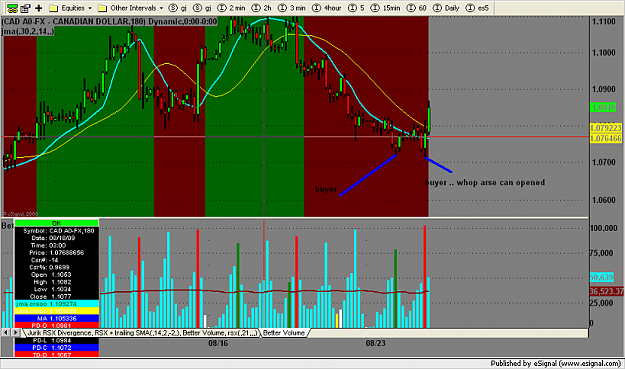This screenshot has width=625, height=369.
Task: Click the green 1.0849 price marker
Action: (604, 107)
